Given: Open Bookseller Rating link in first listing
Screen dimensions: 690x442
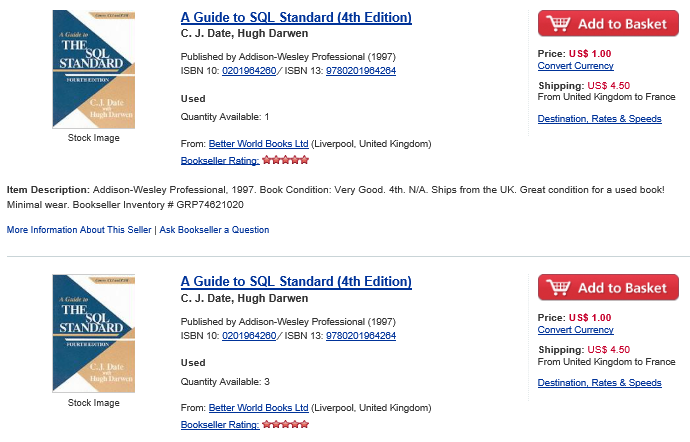Looking at the screenshot, I should (220, 161).
